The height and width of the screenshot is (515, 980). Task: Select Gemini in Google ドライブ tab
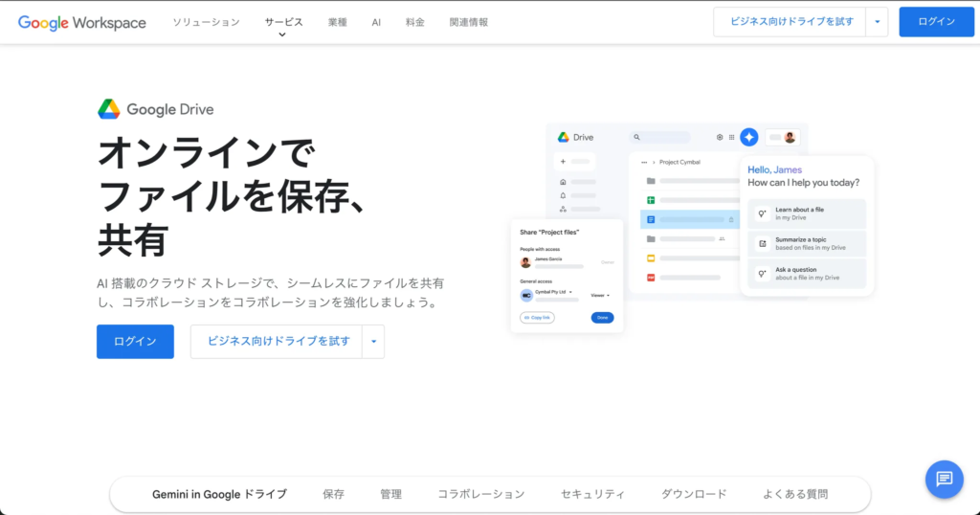pyautogui.click(x=219, y=494)
